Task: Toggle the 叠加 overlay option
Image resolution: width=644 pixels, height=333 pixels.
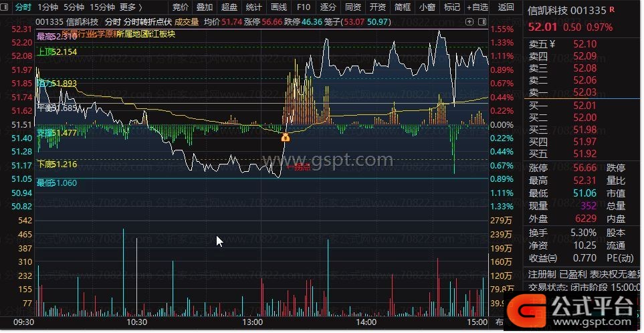Action: (x=205, y=7)
